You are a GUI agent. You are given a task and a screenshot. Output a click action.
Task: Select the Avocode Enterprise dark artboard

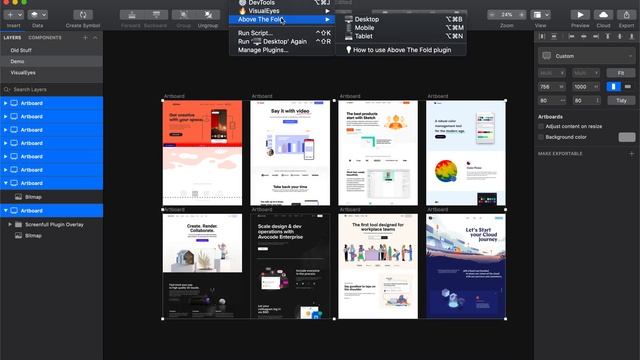(290, 266)
